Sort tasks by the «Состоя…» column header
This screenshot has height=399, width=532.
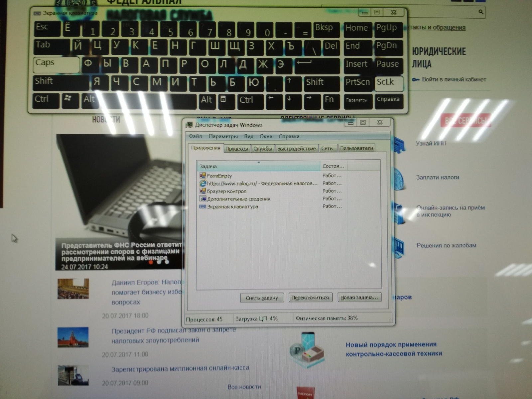333,166
